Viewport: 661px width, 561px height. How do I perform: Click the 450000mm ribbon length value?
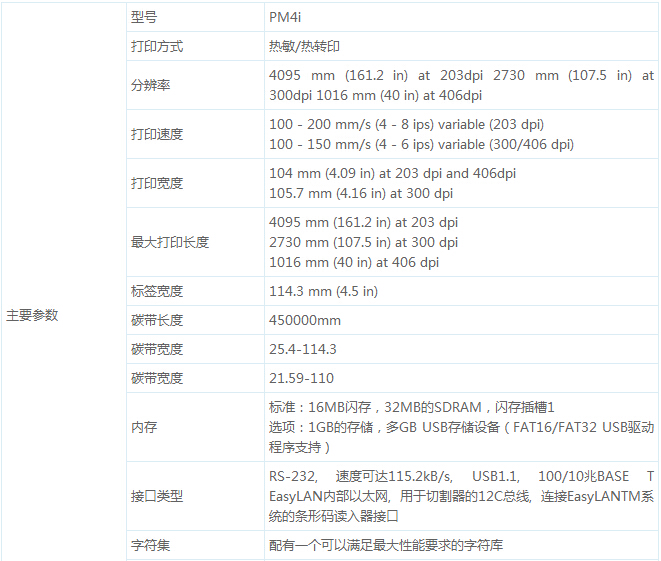coord(305,320)
